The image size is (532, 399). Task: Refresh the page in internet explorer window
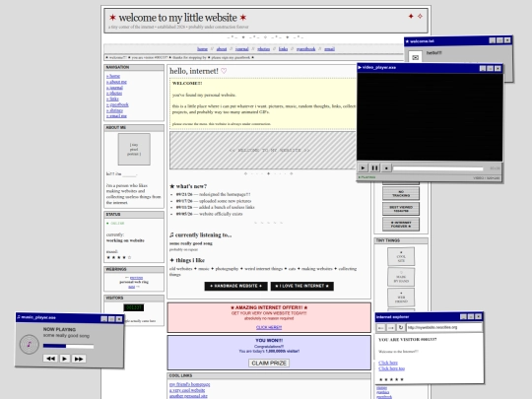pos(401,327)
